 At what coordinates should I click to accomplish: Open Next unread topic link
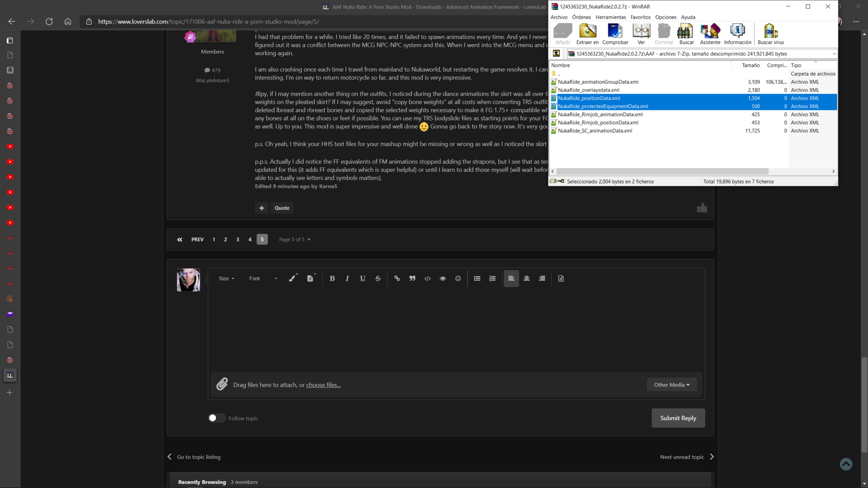pos(687,457)
